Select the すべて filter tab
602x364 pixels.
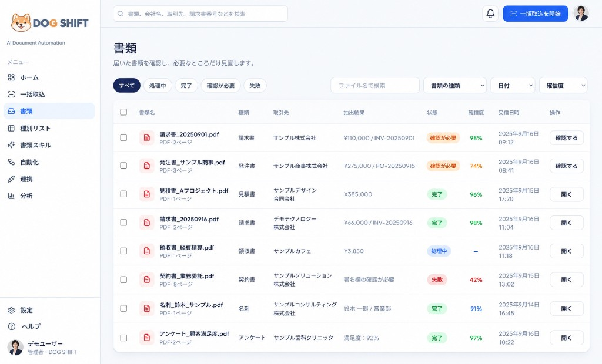click(127, 86)
